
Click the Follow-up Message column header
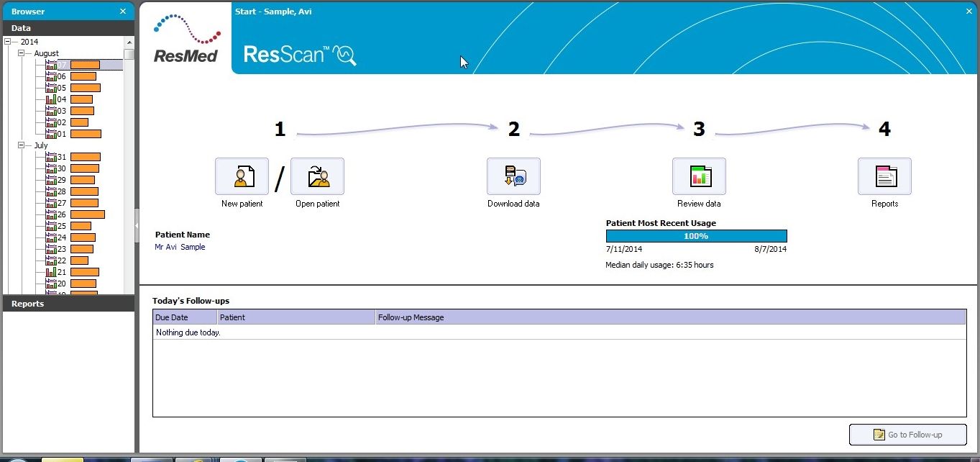671,317
